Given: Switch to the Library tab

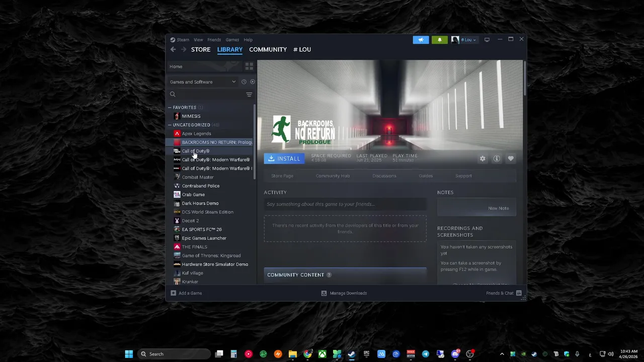Looking at the screenshot, I should 230,49.
